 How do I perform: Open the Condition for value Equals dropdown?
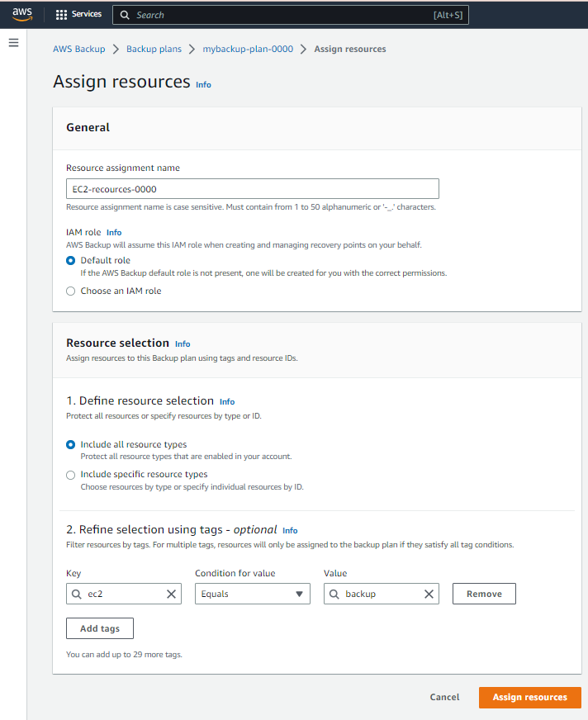point(253,594)
